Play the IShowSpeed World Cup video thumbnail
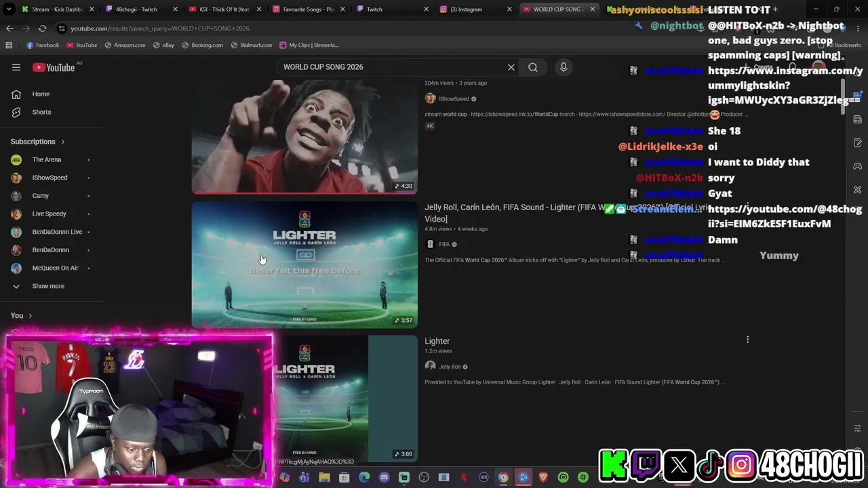Screen dimensions: 868x488 click(x=304, y=136)
